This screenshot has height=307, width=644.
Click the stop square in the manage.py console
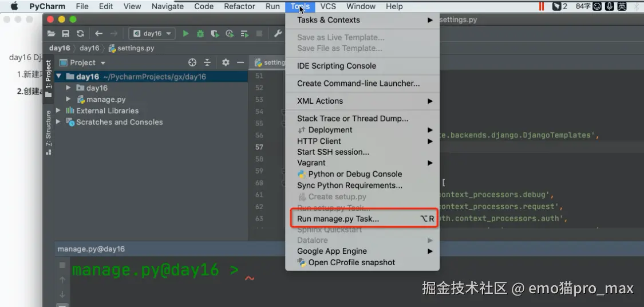[x=62, y=266]
